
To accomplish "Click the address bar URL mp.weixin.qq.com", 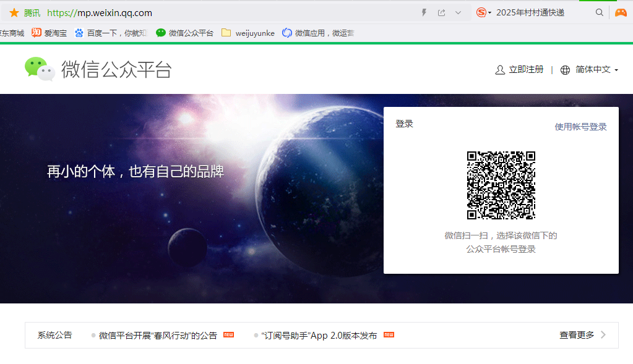I will pos(100,13).
